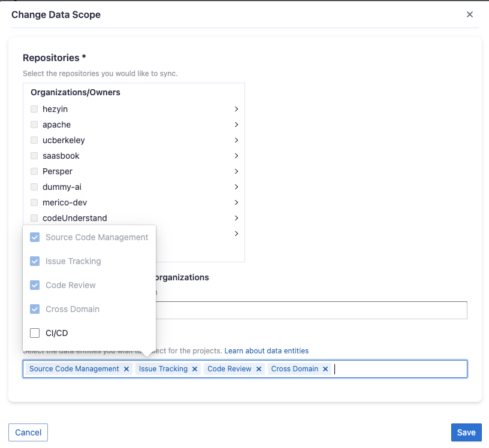Image resolution: width=489 pixels, height=448 pixels.
Task: Remove the Issue Tracking tag
Action: [195, 369]
